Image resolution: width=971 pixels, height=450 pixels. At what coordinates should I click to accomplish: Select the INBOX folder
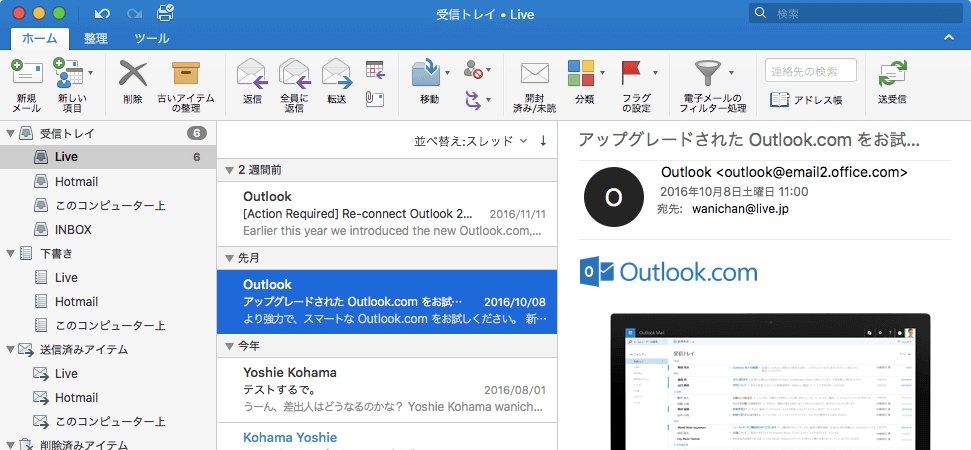pos(108,230)
